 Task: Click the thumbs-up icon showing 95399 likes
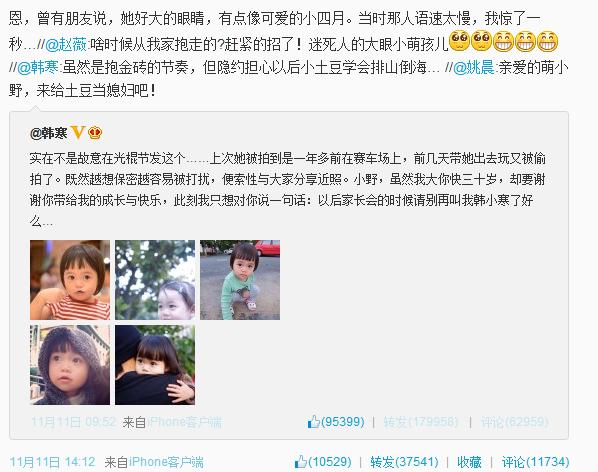pyautogui.click(x=313, y=422)
